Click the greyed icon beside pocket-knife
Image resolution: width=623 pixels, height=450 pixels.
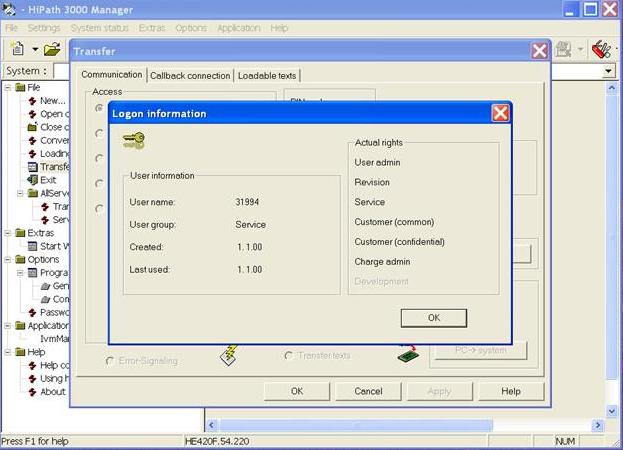pyautogui.click(x=564, y=49)
